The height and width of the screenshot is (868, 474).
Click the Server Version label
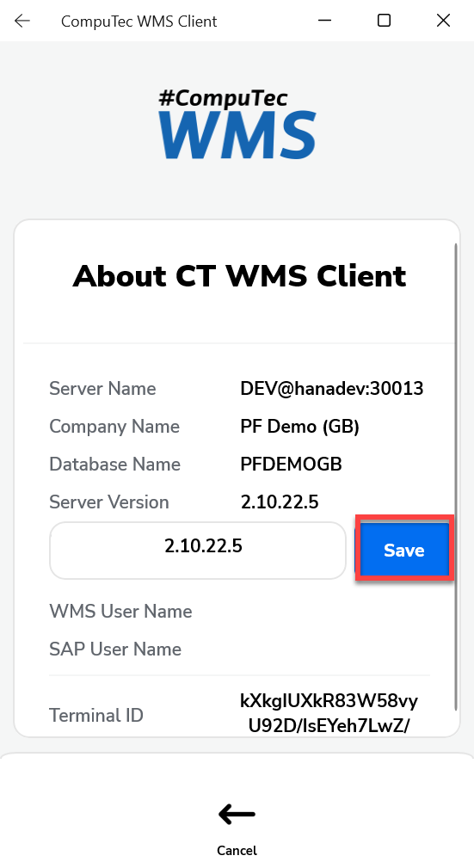(x=109, y=502)
